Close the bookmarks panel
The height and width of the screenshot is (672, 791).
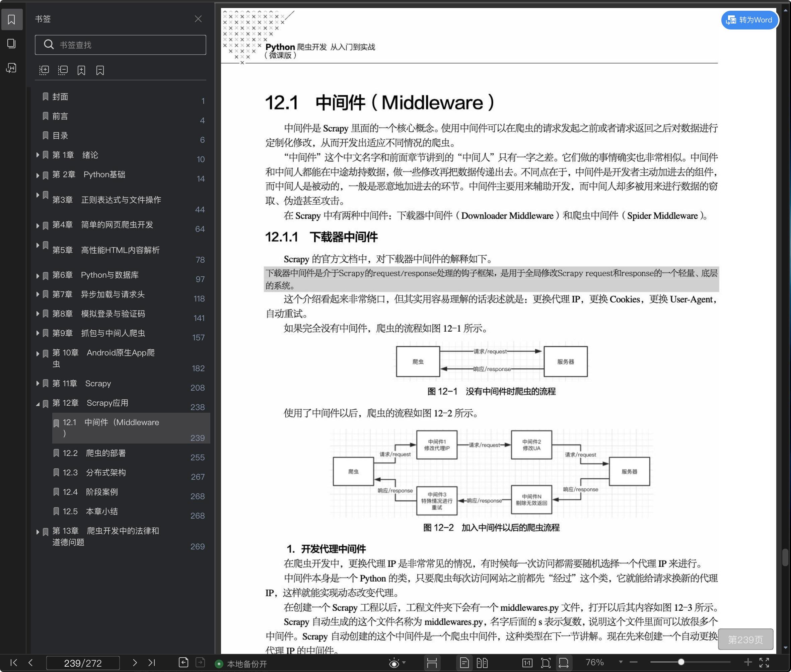(x=198, y=19)
